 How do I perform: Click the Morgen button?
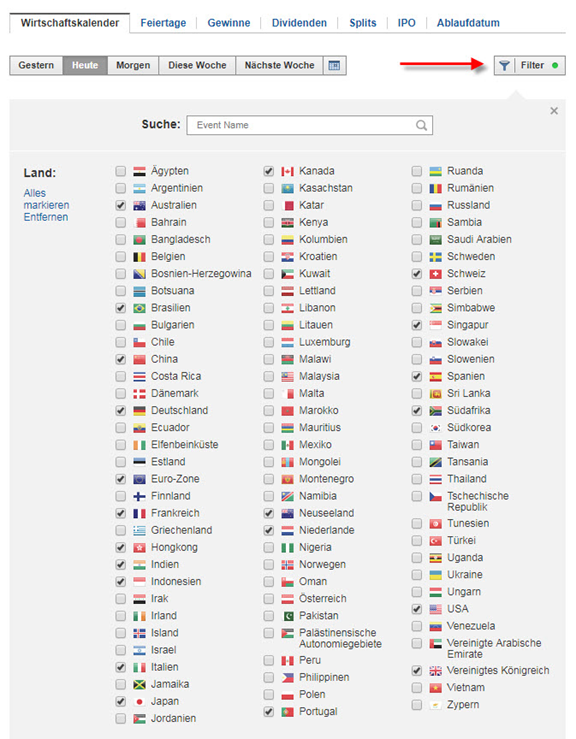(x=133, y=66)
